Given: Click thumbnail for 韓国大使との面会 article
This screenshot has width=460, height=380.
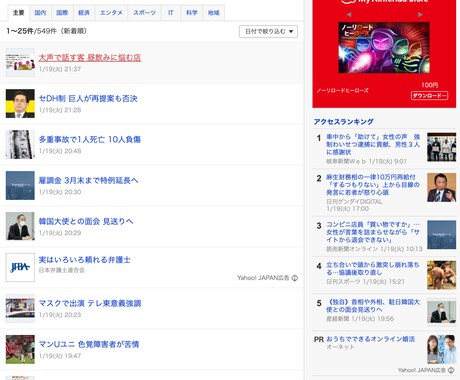Looking at the screenshot, I should (x=20, y=226).
